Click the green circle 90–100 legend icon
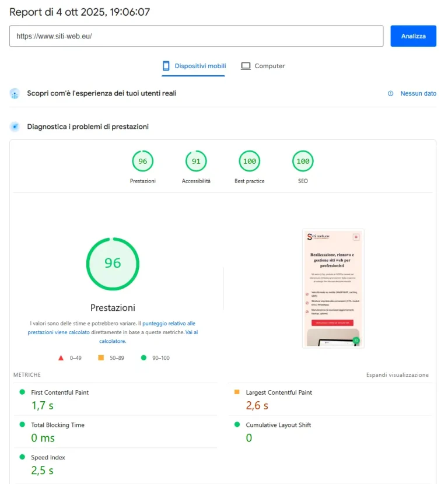Image resolution: width=448 pixels, height=484 pixels. tap(143, 358)
